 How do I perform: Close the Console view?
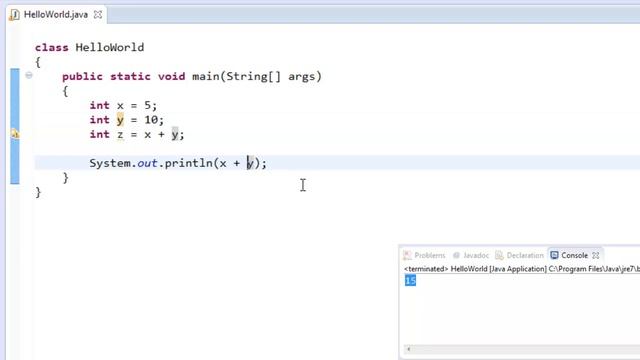point(596,256)
